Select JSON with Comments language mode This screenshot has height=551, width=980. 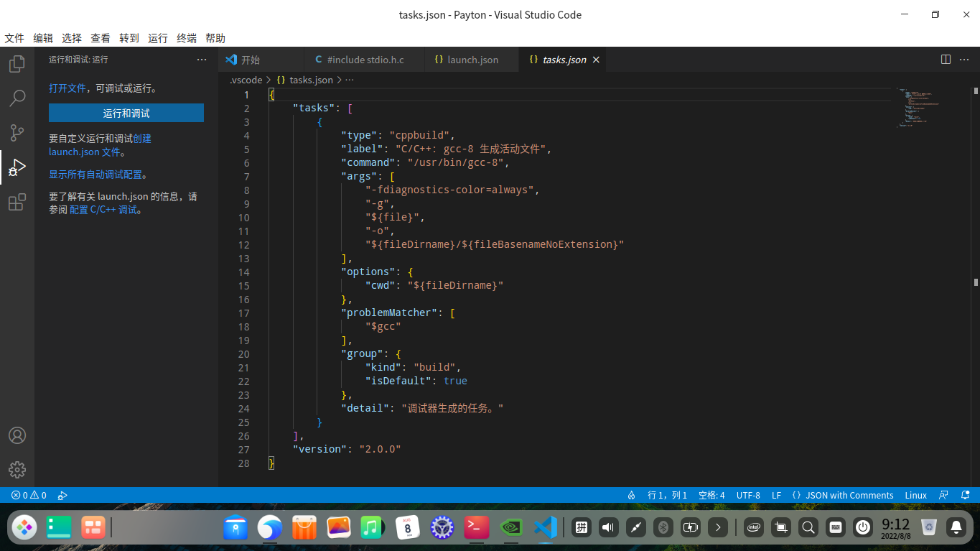click(849, 495)
